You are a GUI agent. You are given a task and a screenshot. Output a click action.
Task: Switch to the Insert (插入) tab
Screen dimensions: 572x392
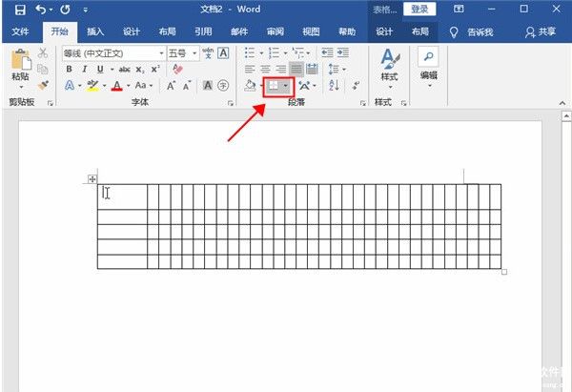click(x=95, y=31)
